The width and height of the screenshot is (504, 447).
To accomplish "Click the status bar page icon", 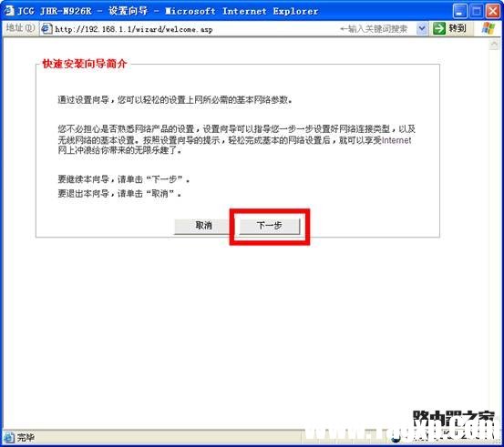I will tap(9, 437).
